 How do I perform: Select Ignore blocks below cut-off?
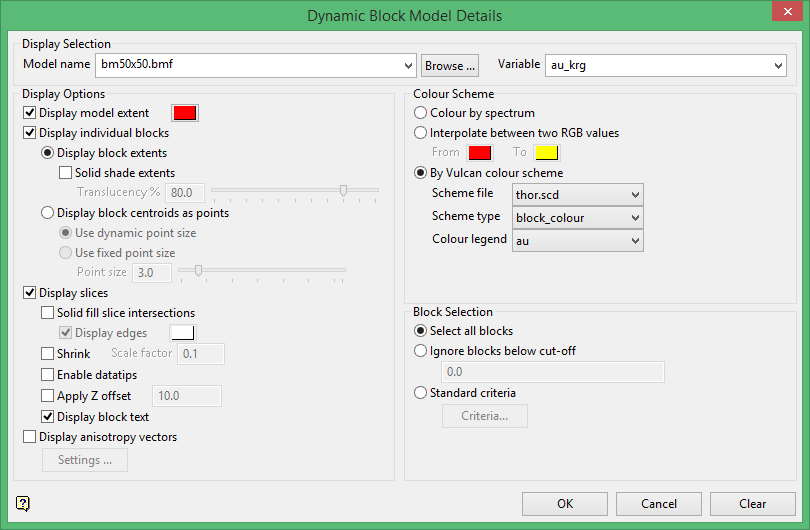point(421,351)
